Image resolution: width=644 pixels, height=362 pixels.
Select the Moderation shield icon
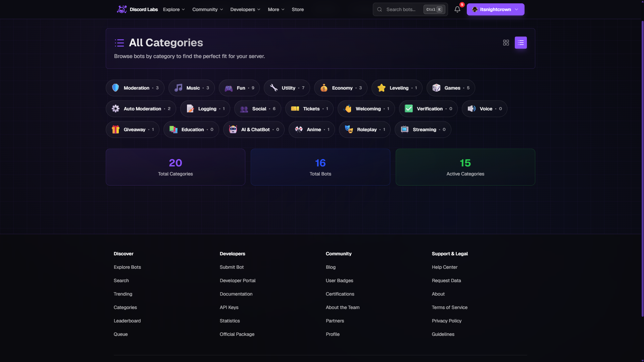[x=115, y=88]
